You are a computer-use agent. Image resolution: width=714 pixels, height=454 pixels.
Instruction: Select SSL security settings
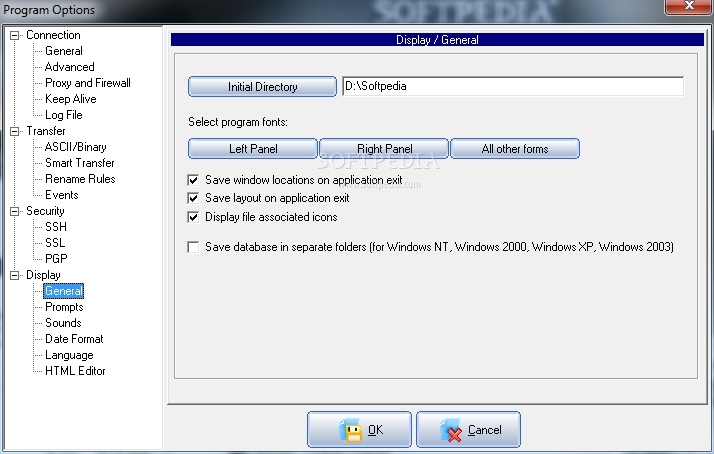55,243
